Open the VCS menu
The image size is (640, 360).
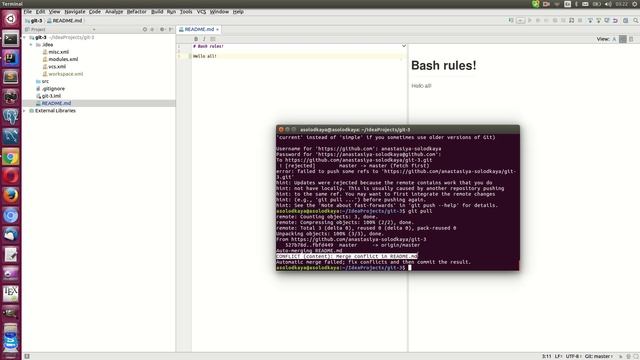click(201, 12)
